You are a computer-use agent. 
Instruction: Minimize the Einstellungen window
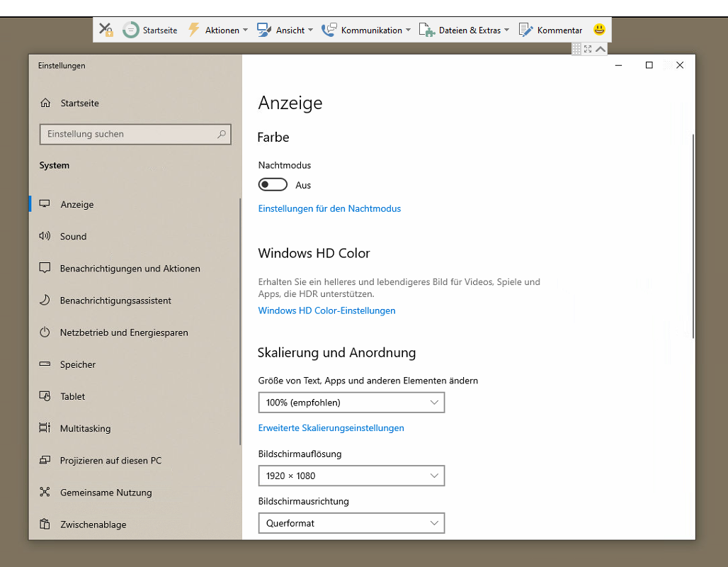[x=618, y=65]
